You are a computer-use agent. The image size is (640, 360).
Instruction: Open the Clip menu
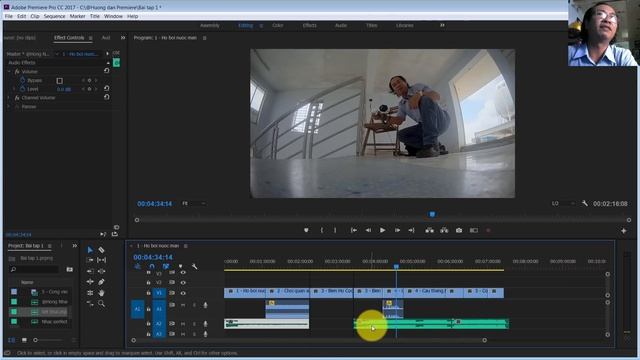[35, 16]
